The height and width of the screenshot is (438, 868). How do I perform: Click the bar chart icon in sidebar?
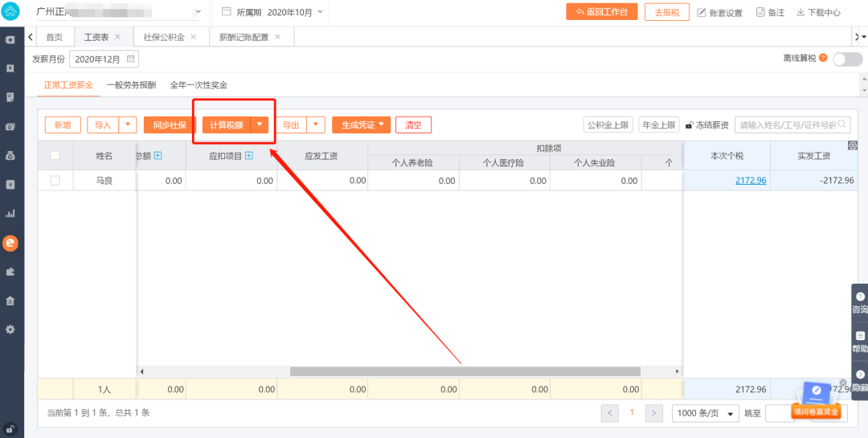click(x=10, y=213)
